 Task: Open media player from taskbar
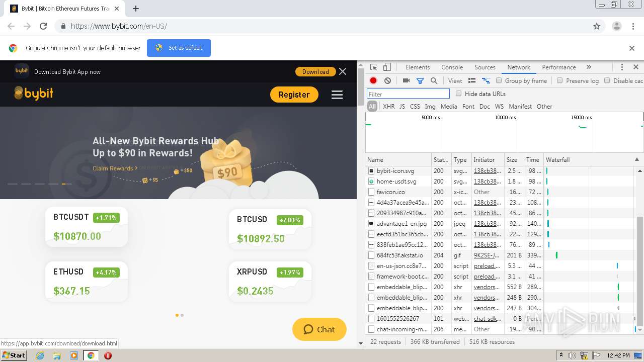click(74, 355)
